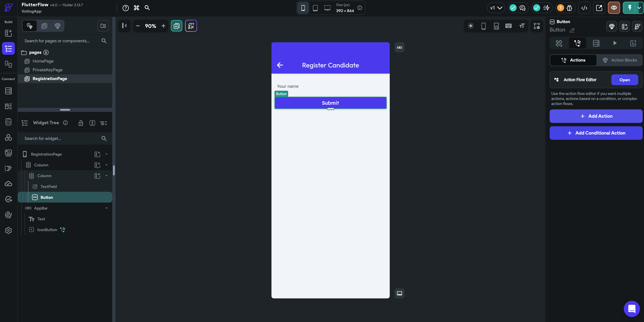This screenshot has height=322, width=644.
Task: Click the Actions tab in right panel
Action: [x=574, y=60]
